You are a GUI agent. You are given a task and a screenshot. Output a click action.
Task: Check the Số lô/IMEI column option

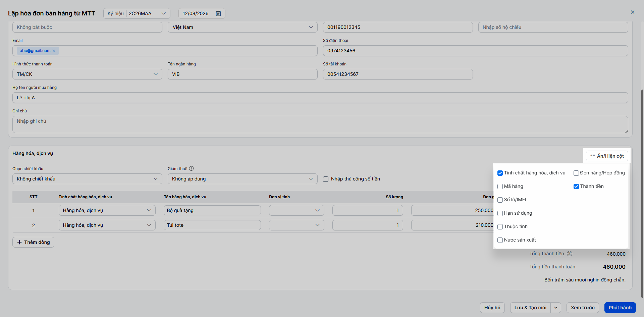click(500, 200)
